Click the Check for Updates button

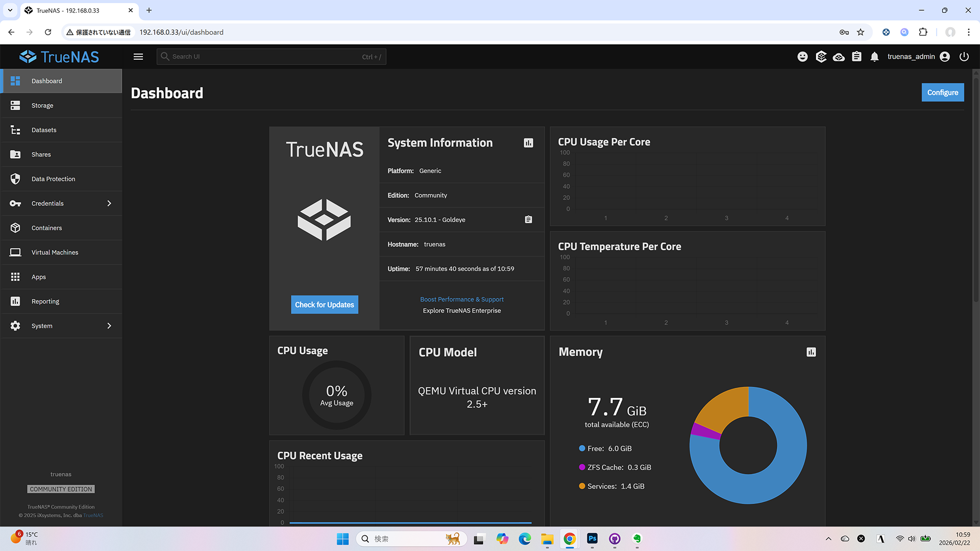point(324,305)
